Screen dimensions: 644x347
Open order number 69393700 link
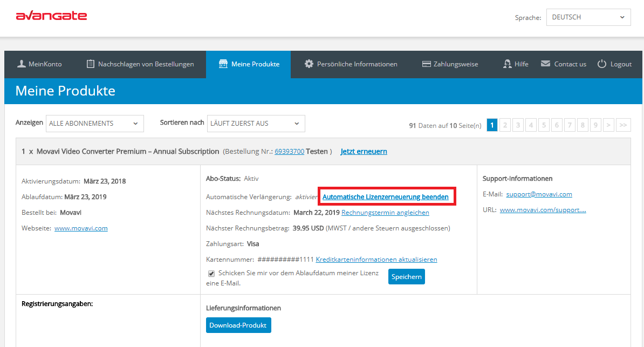(290, 151)
